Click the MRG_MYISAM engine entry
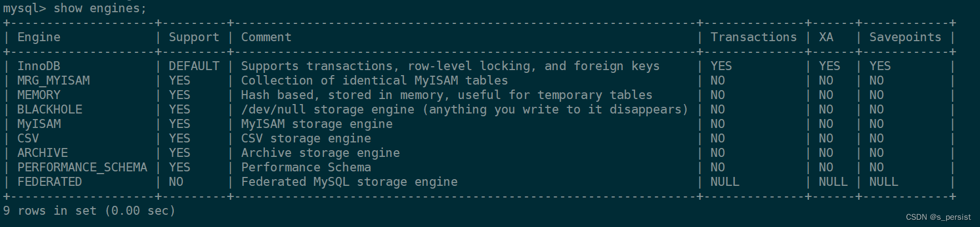Screen dimensions: 980x227 53,81
